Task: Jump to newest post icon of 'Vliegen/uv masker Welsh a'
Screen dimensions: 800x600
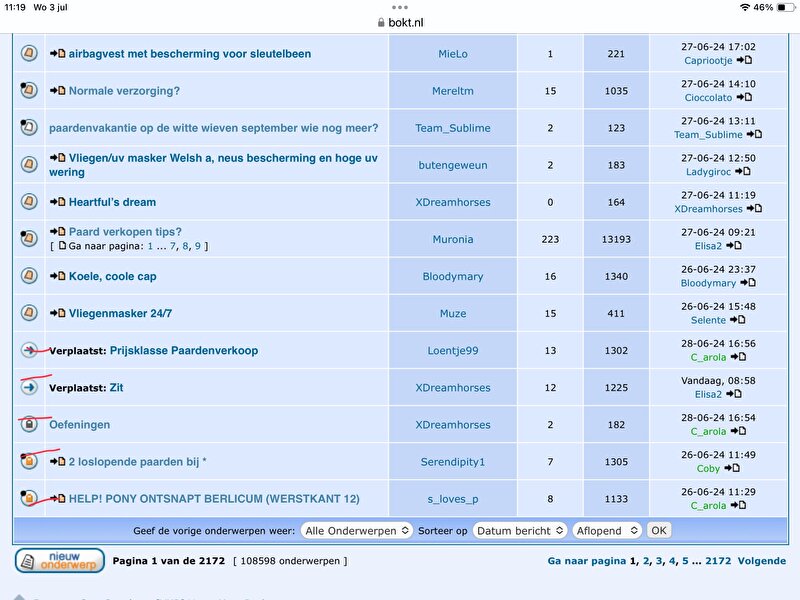Action: 57,158
